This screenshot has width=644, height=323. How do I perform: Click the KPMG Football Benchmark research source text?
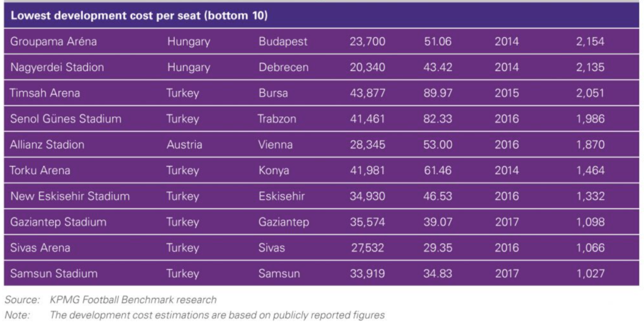pyautogui.click(x=133, y=300)
